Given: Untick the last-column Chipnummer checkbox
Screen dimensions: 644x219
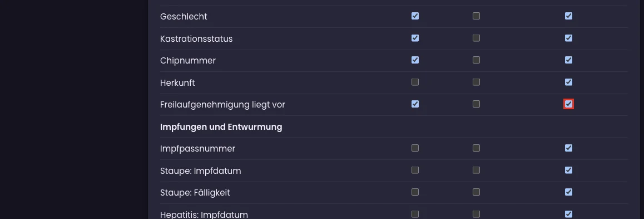Looking at the screenshot, I should [568, 60].
